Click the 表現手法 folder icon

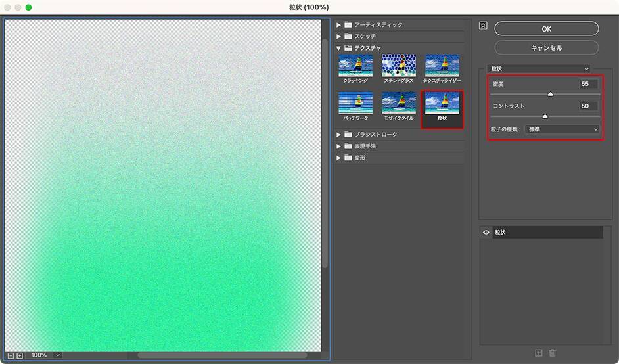[x=348, y=146]
